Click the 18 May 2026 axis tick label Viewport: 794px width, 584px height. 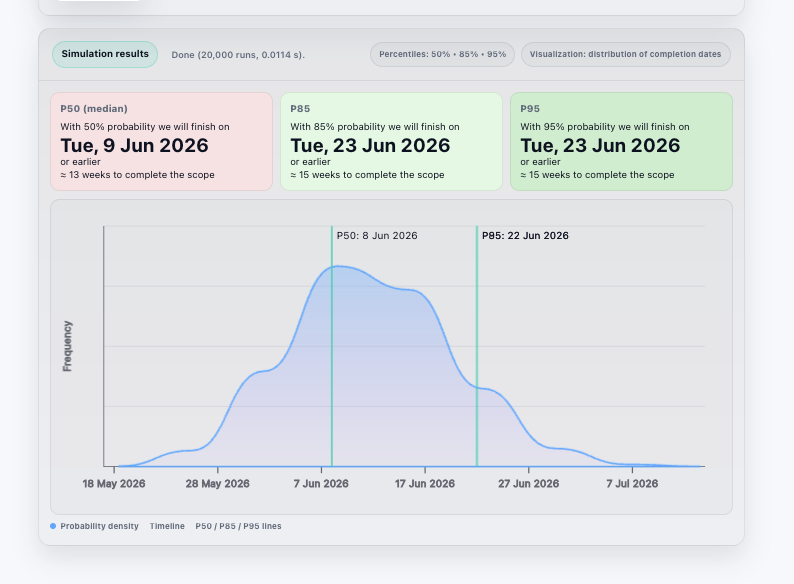[x=114, y=483]
